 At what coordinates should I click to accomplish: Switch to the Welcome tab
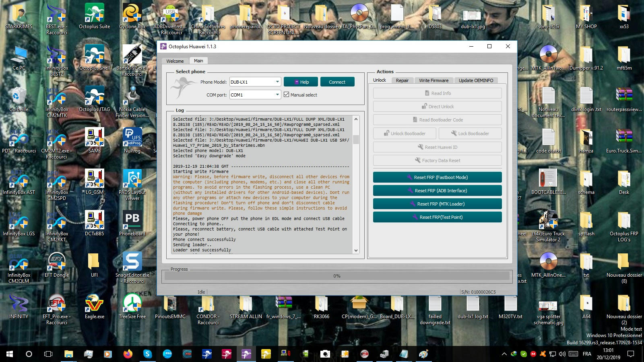175,61
